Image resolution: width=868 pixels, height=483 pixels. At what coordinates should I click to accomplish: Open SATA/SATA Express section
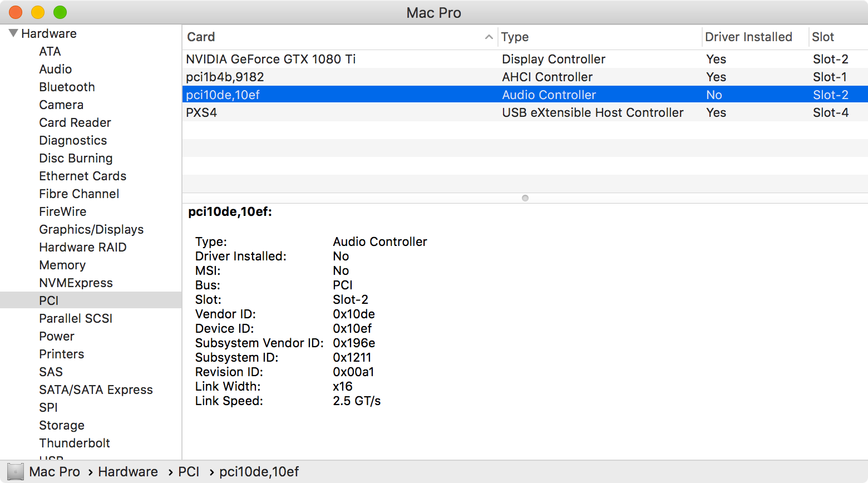pos(96,390)
